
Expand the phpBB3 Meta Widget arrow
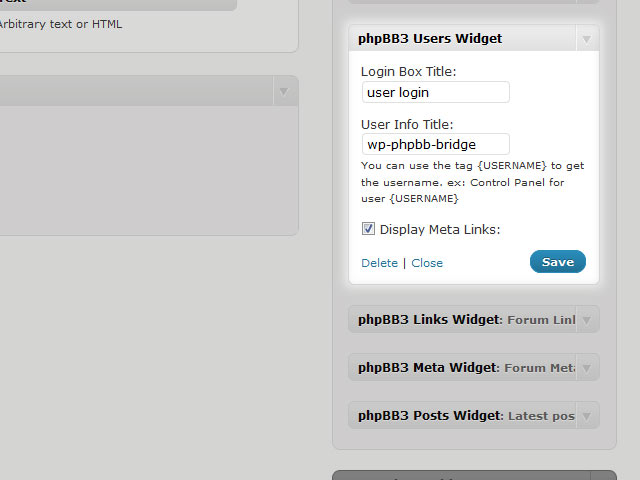(587, 368)
